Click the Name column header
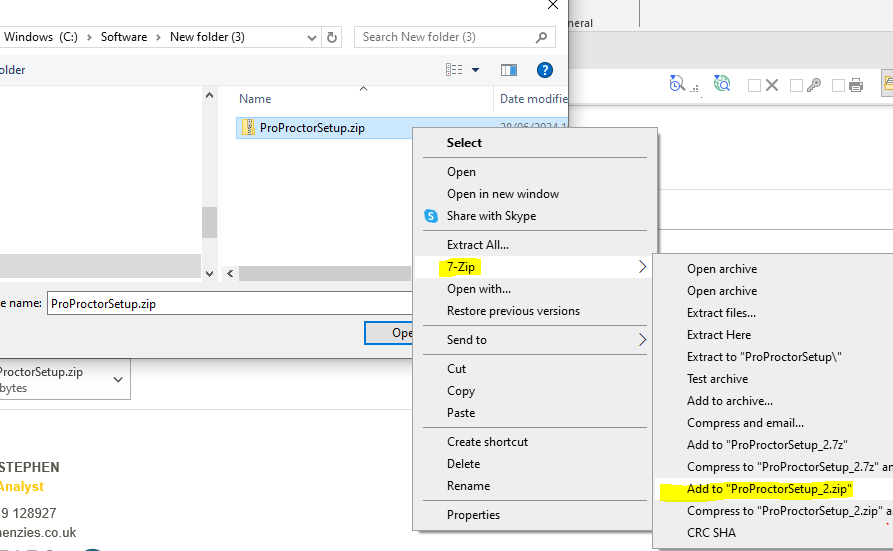The height and width of the screenshot is (551, 893). point(255,99)
